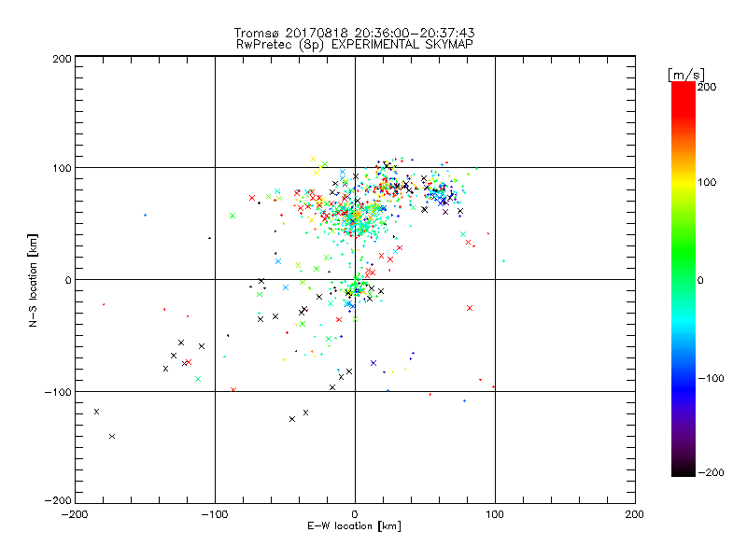747x560 pixels.
Task: Click the y-axis tick label '-200' at bottom
Action: tap(58, 500)
